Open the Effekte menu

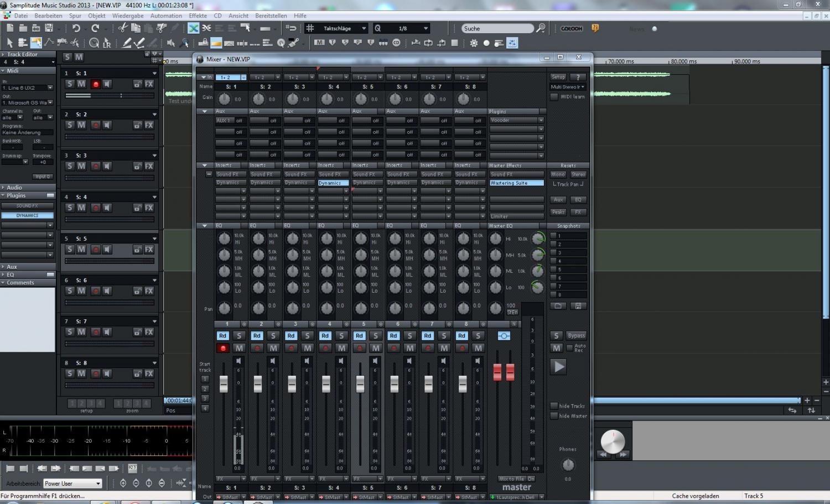pyautogui.click(x=198, y=15)
